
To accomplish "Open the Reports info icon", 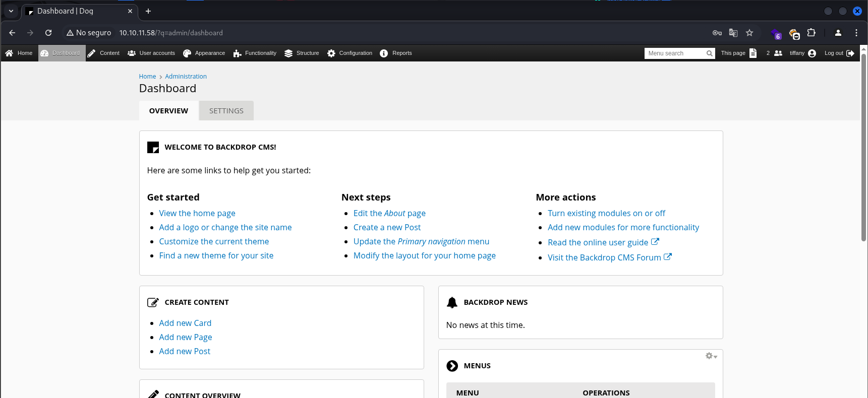I will pos(384,53).
